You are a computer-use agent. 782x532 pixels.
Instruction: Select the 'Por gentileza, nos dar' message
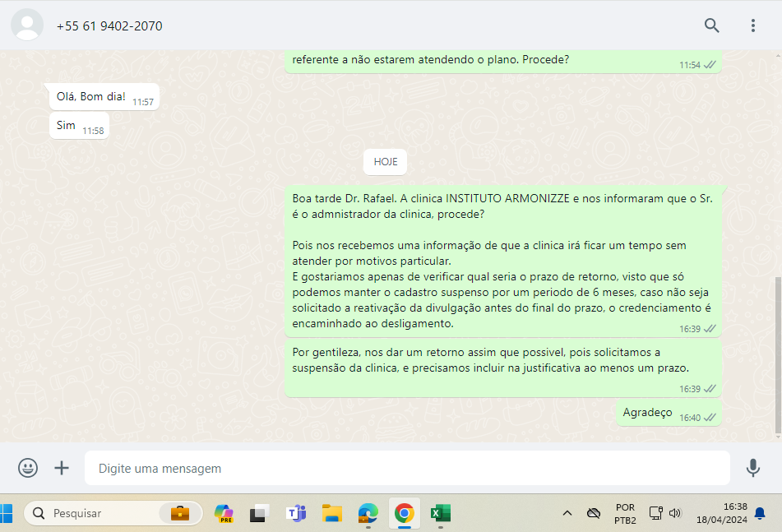(x=502, y=368)
